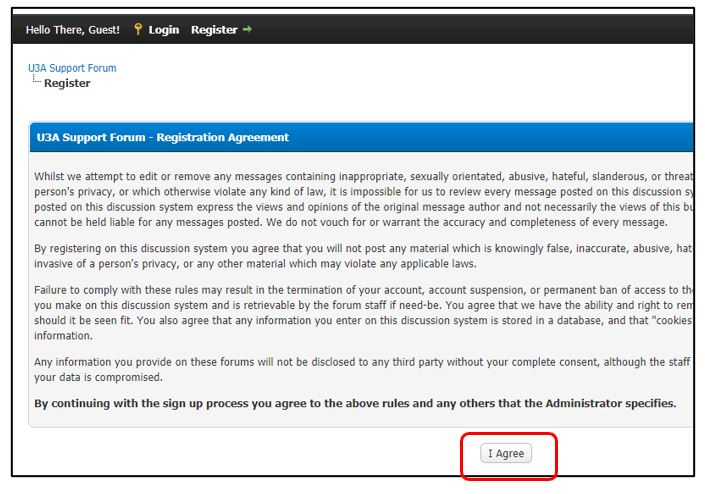Go to U3A Support Forum breadcrumb link

coord(72,68)
